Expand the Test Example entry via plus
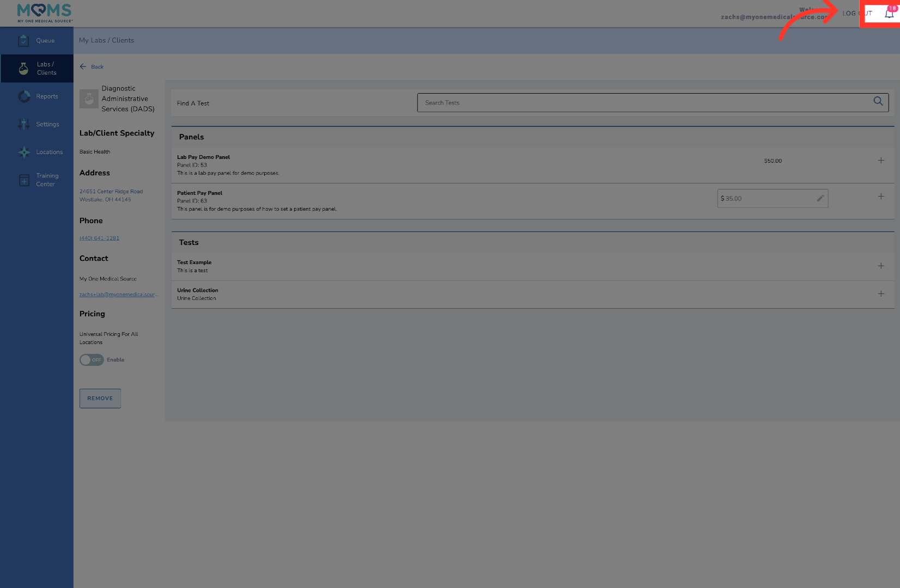Viewport: 900px width, 588px height. tap(881, 266)
